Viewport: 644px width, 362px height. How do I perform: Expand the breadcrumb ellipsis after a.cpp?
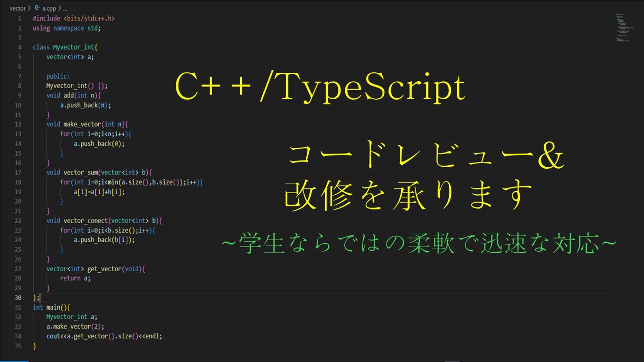pos(64,8)
